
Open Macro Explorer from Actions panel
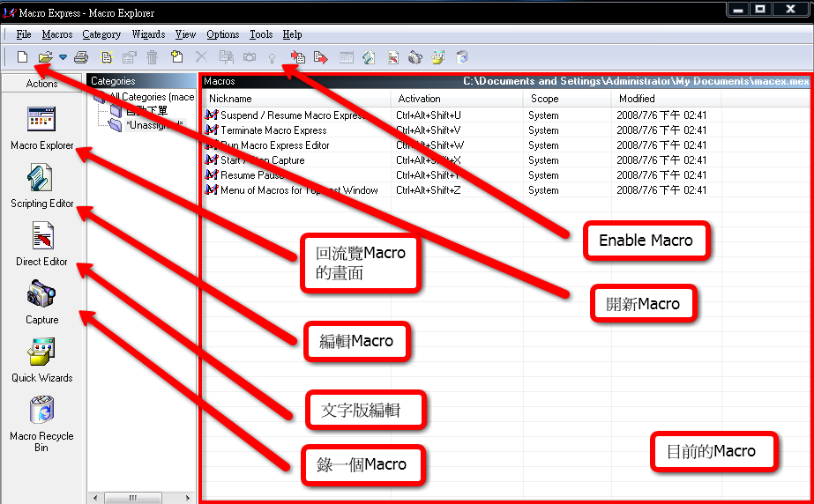(42, 129)
